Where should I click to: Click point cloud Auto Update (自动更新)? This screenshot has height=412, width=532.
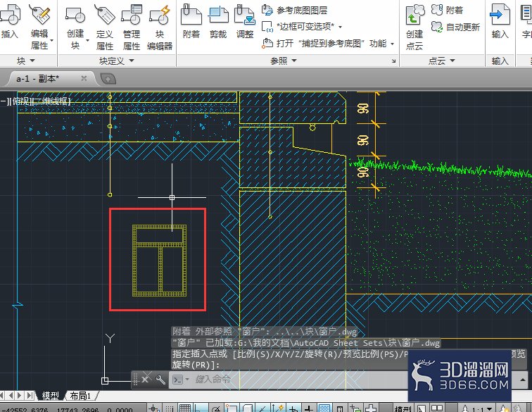pyautogui.click(x=455, y=27)
